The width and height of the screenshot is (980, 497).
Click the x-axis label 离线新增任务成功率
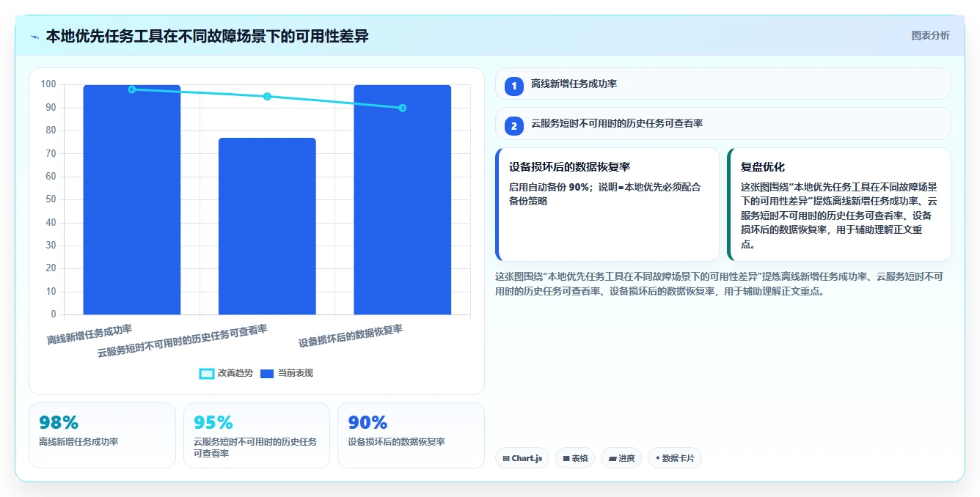89,335
